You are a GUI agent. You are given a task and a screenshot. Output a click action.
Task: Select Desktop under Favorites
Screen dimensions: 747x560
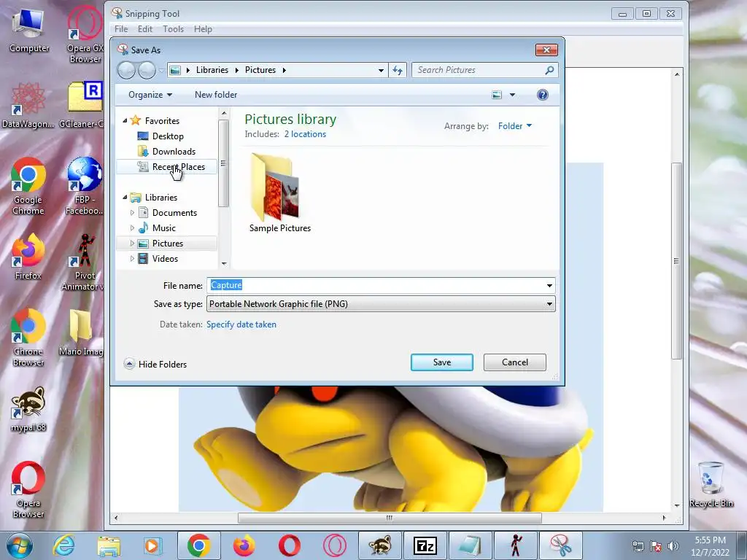tap(168, 136)
